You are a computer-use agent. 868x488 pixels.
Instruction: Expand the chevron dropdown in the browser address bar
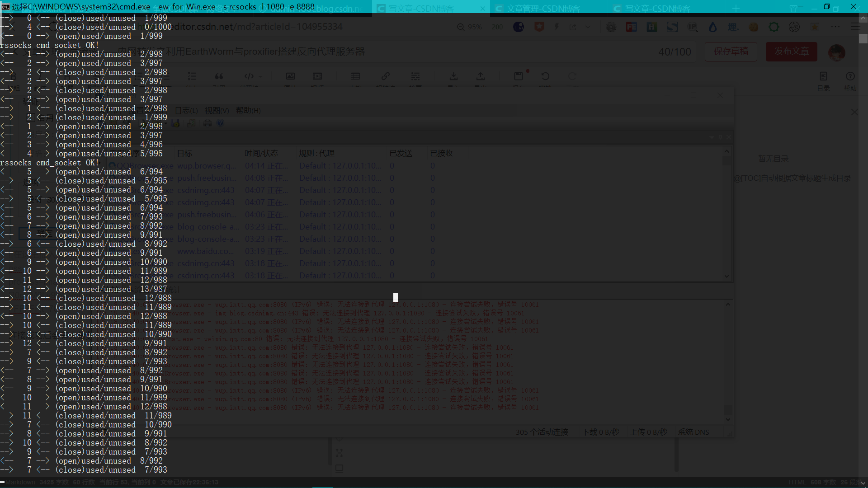point(588,27)
